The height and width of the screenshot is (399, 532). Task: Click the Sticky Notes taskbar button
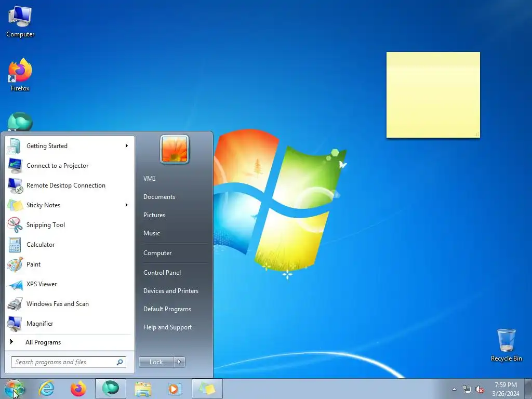coord(207,389)
